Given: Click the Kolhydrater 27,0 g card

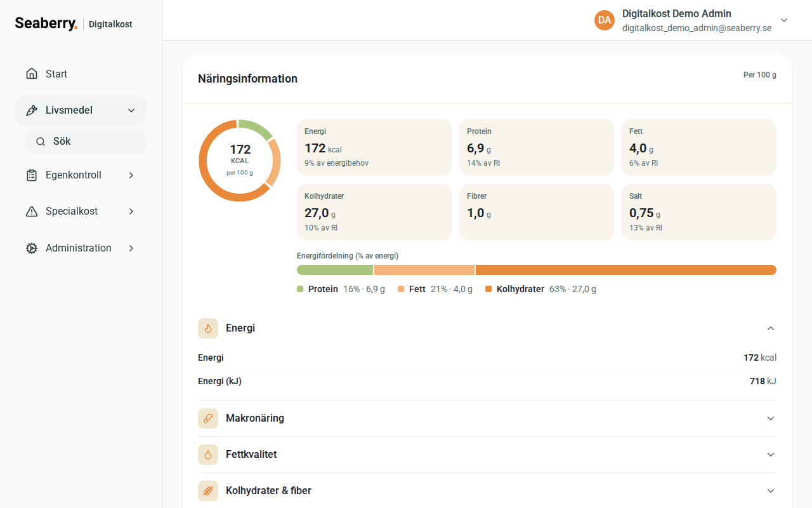Looking at the screenshot, I should click(x=374, y=212).
